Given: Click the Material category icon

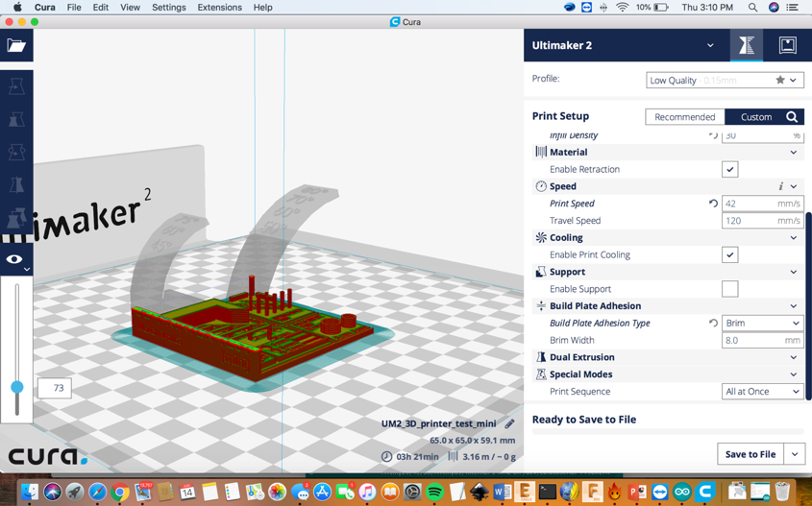Looking at the screenshot, I should pyautogui.click(x=541, y=152).
